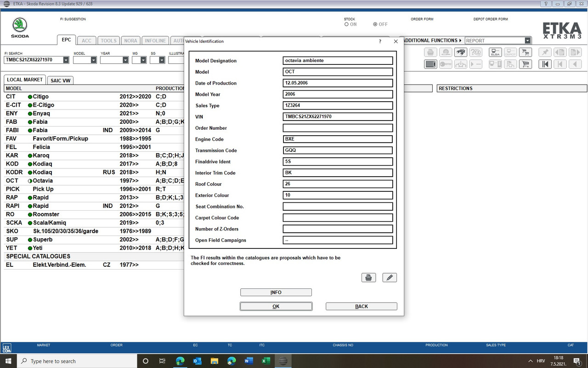Image resolution: width=588 pixels, height=368 pixels.
Task: Switch to the TOOLS tab
Action: tap(108, 40)
